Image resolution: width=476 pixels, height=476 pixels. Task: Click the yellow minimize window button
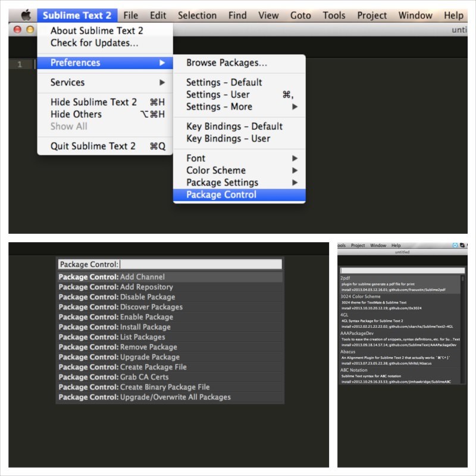tap(30, 30)
